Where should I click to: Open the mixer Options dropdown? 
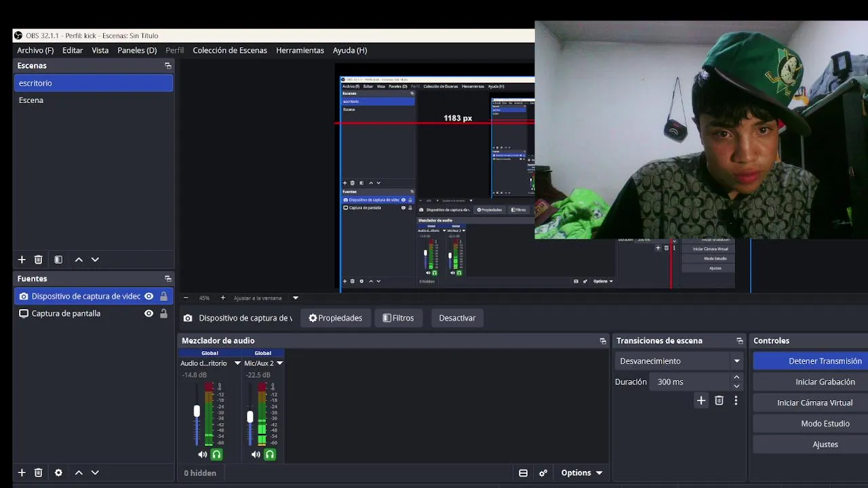[x=582, y=473]
